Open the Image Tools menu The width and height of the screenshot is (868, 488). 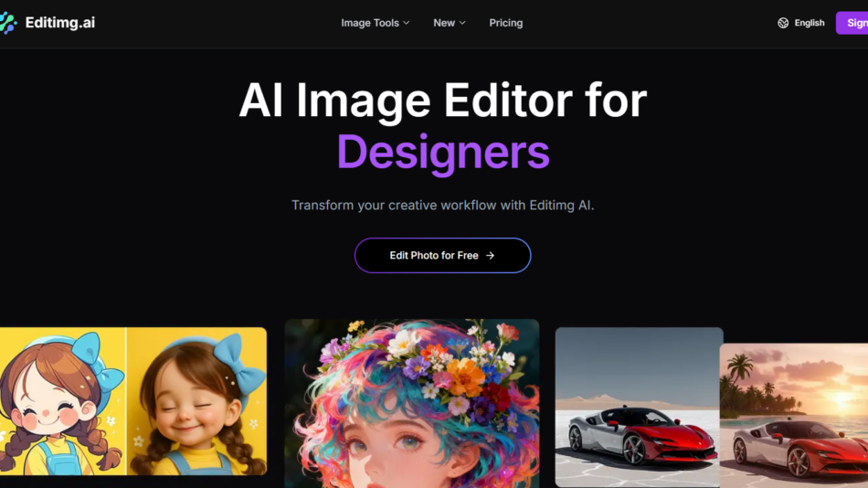click(x=369, y=23)
